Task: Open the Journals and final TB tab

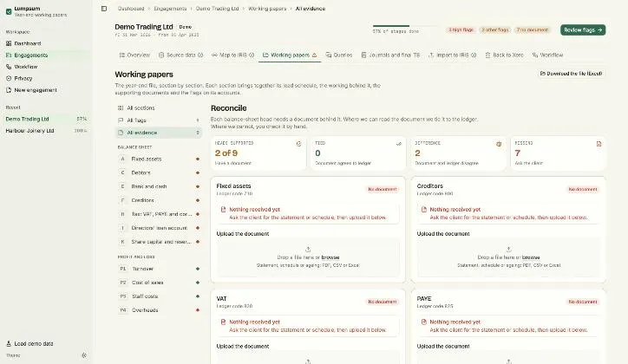Action: [390, 55]
